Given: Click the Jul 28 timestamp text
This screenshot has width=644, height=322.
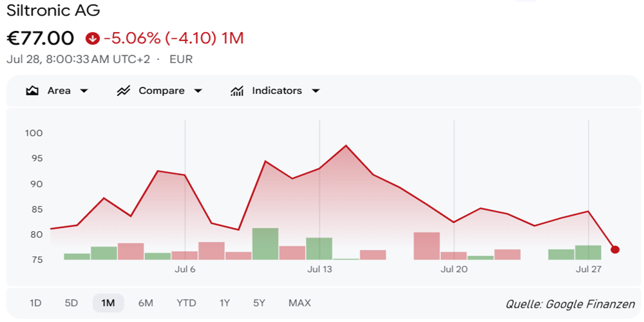Looking at the screenshot, I should (x=79, y=59).
